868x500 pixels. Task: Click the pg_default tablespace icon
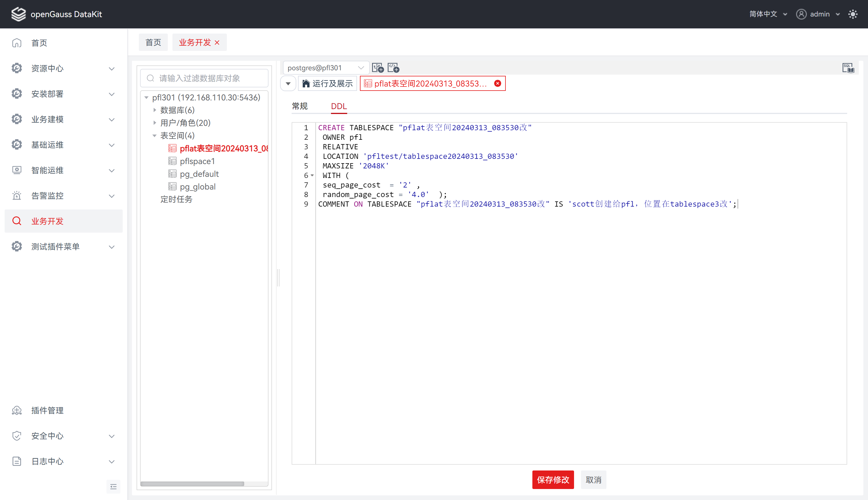pyautogui.click(x=172, y=174)
